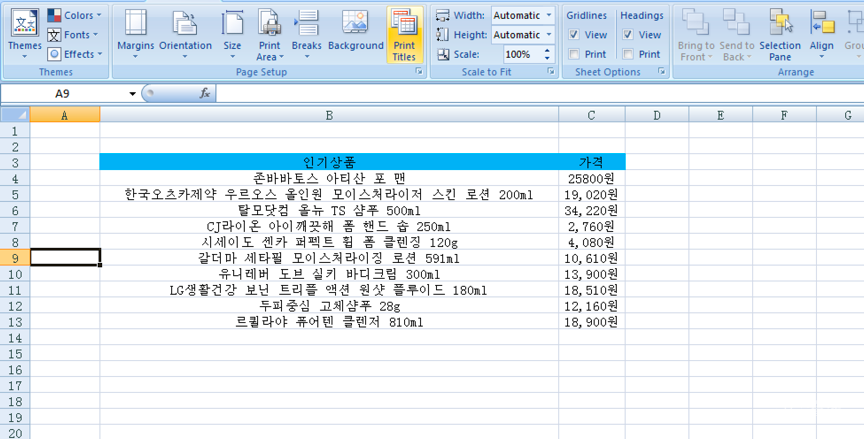The width and height of the screenshot is (864, 439).
Task: Click the Name Box showing A9
Action: pyautogui.click(x=63, y=94)
